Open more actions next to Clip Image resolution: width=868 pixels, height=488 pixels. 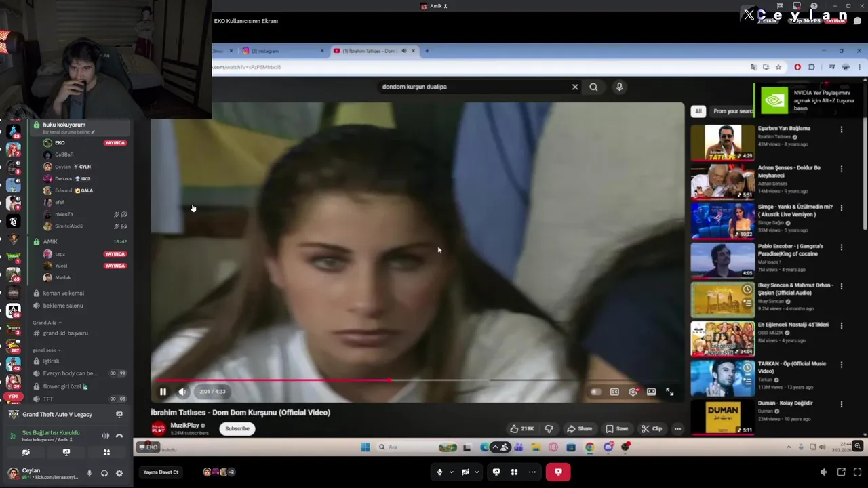tap(677, 428)
